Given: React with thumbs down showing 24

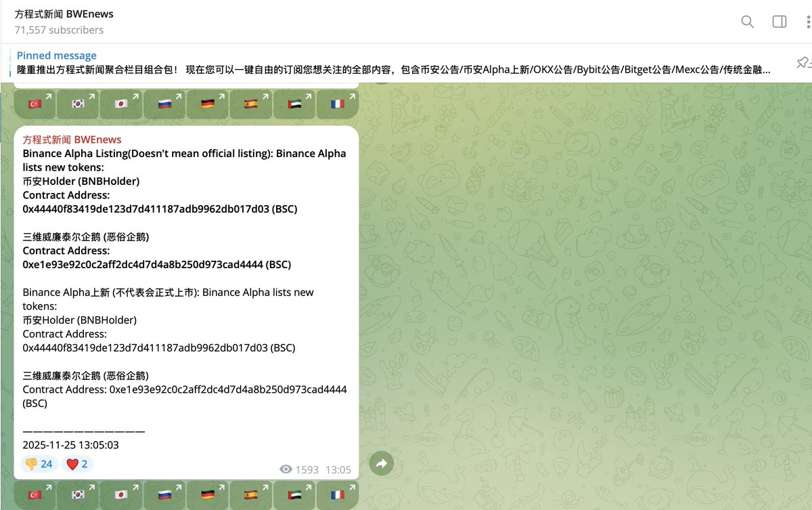Looking at the screenshot, I should (x=39, y=464).
